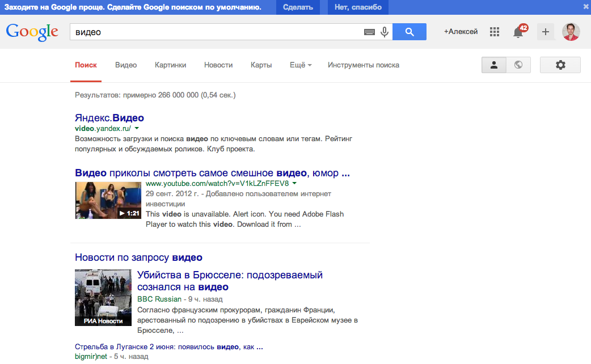Click the video.yandex.ru green URL
Screen dimensions: 591x364
click(103, 129)
